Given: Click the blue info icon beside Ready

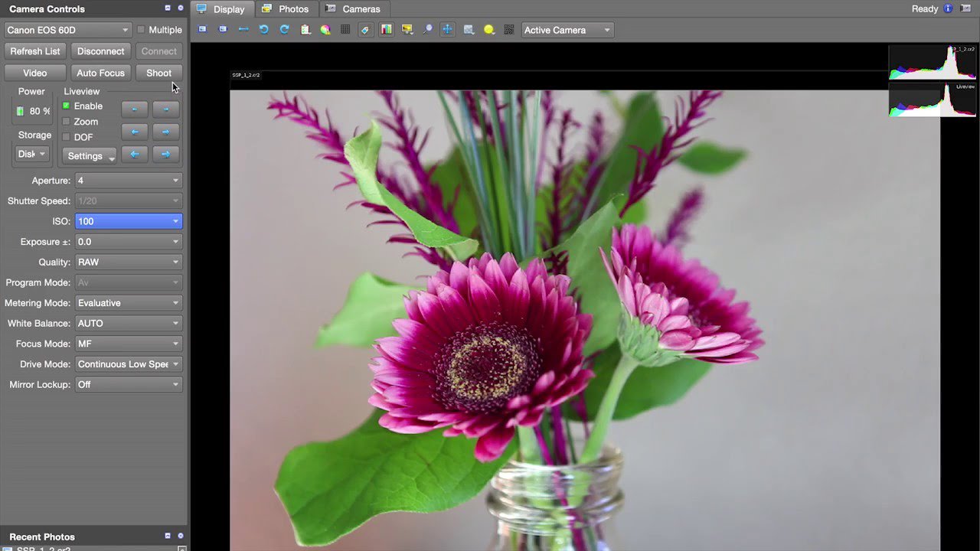Looking at the screenshot, I should pos(948,9).
